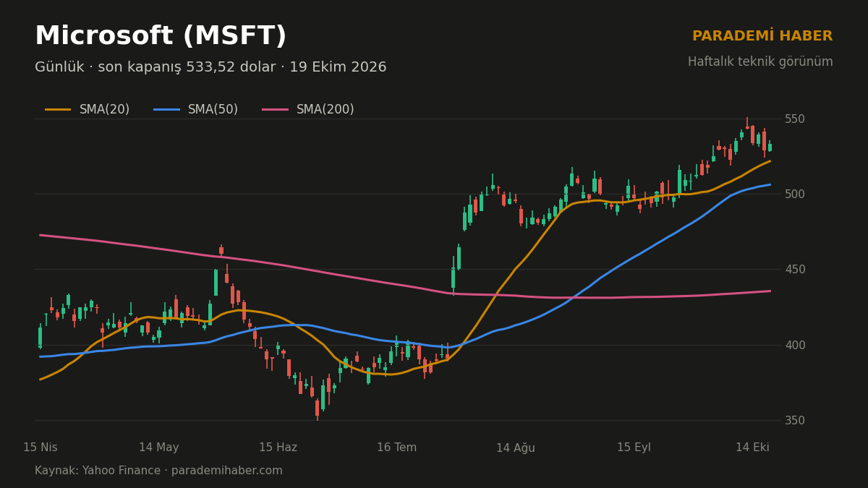
Task: Click the pink SMA(200) legend line swatch
Action: (x=275, y=110)
